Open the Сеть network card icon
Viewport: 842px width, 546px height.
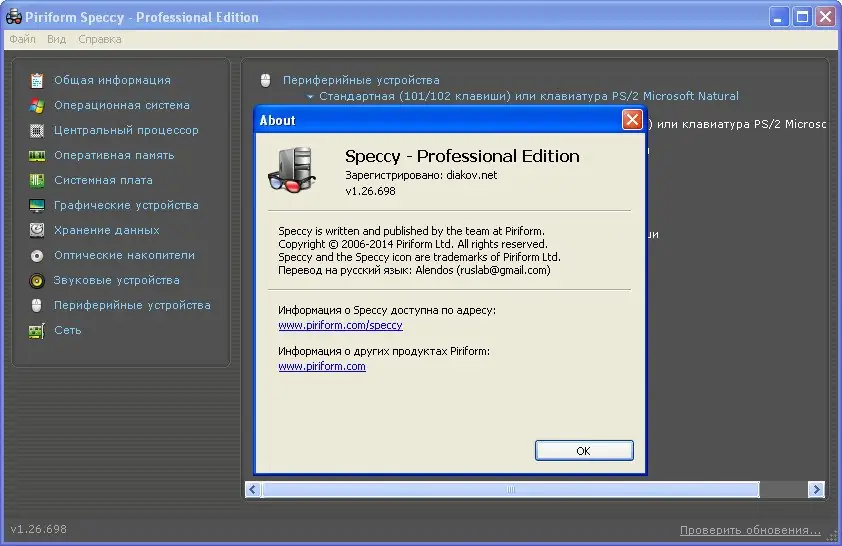[x=37, y=331]
